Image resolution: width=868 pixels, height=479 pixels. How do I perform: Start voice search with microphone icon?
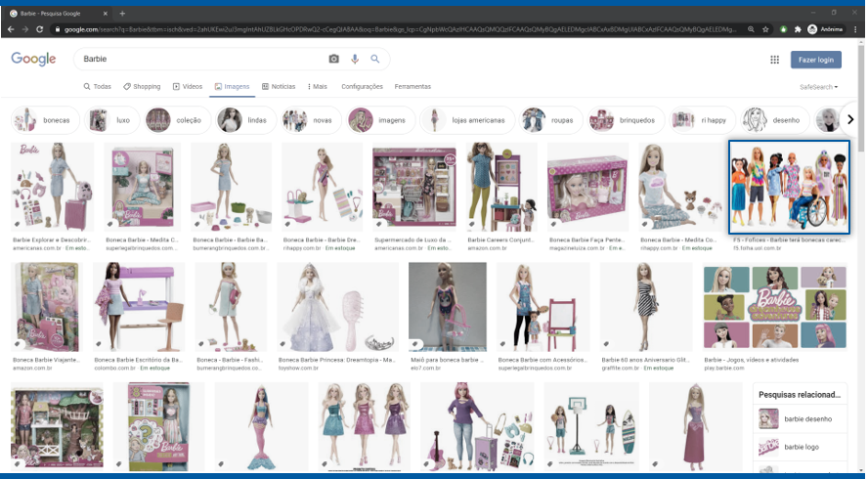click(x=355, y=59)
